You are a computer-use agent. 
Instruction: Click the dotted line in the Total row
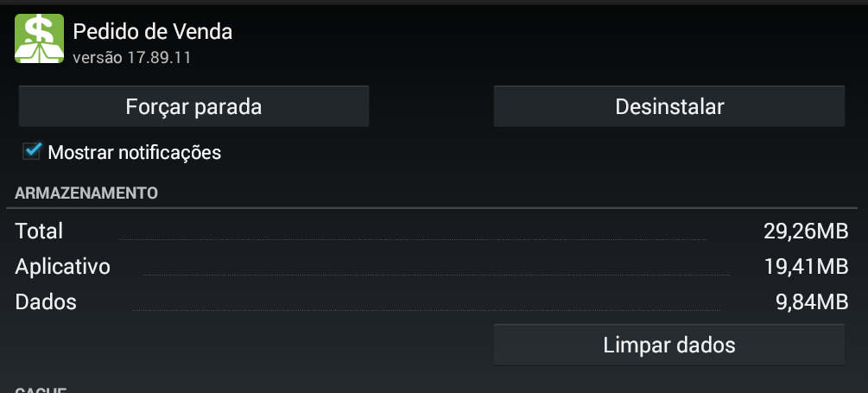point(412,238)
